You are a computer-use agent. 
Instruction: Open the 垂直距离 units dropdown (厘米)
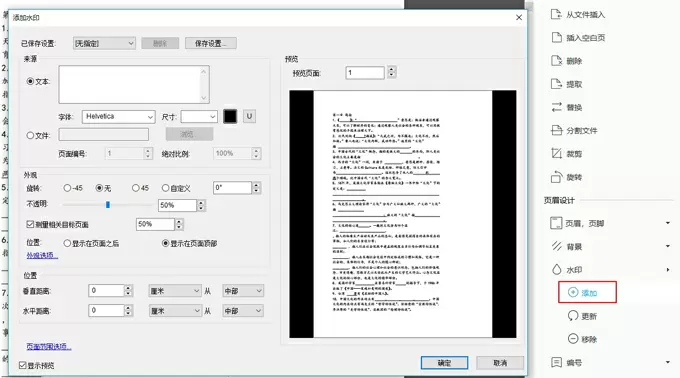[x=175, y=291]
